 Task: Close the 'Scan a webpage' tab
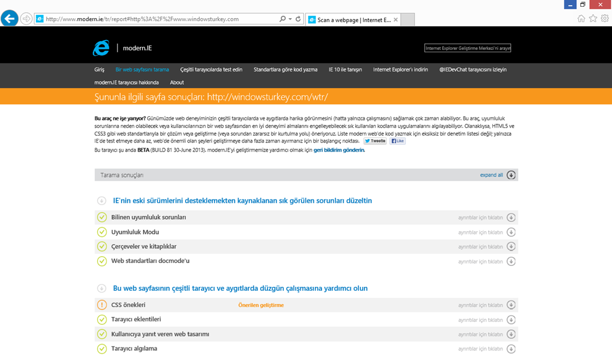[x=396, y=19]
